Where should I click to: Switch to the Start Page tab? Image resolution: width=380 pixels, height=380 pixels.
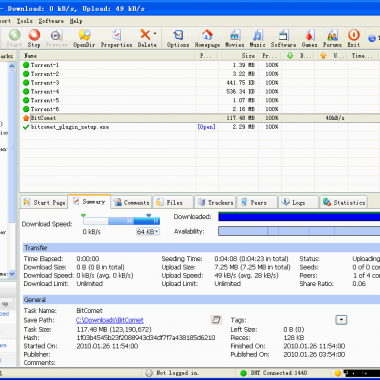pyautogui.click(x=44, y=202)
